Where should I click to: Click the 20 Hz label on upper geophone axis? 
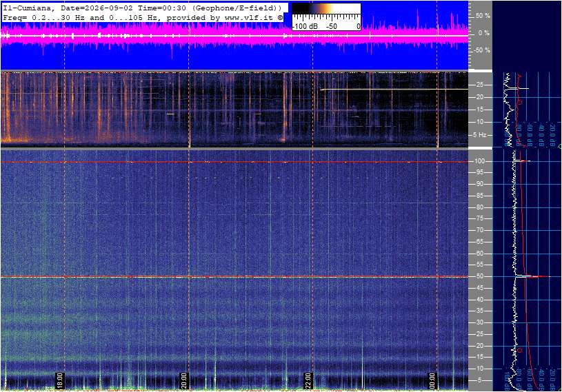[x=479, y=97]
